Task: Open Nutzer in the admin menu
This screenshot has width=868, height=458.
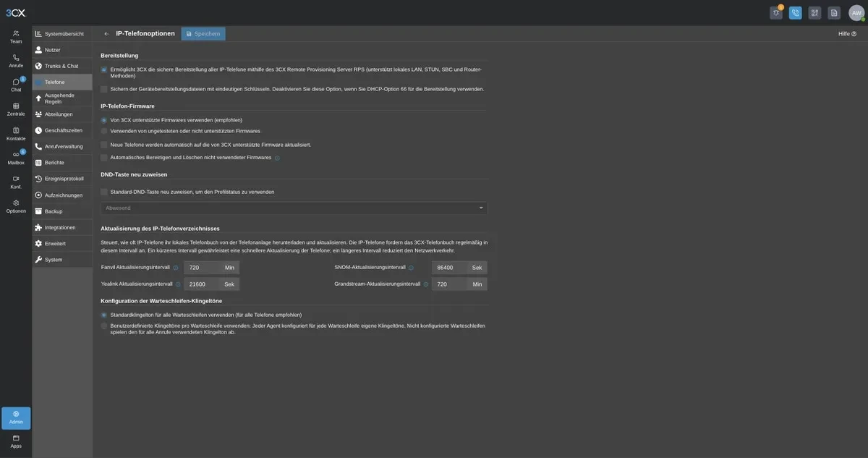Action: click(x=62, y=50)
